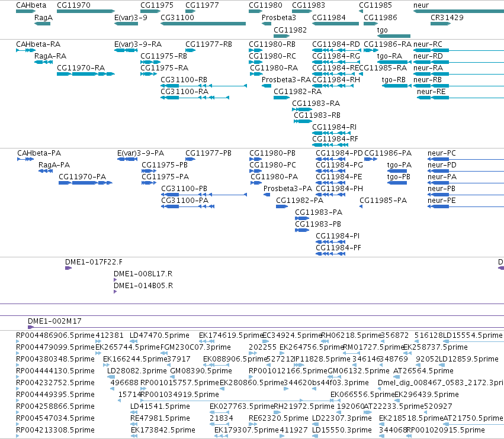Click the LD15550.3prime EST label
Screen dimensions: 504x439
(x=342, y=430)
